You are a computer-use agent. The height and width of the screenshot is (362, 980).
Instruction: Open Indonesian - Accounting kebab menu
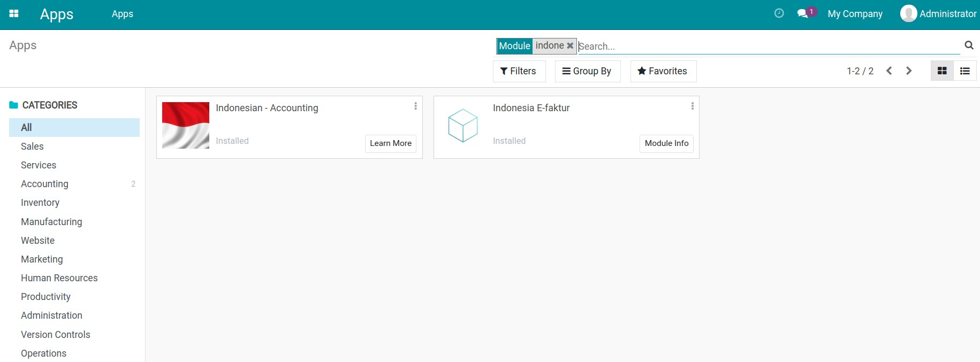(415, 106)
